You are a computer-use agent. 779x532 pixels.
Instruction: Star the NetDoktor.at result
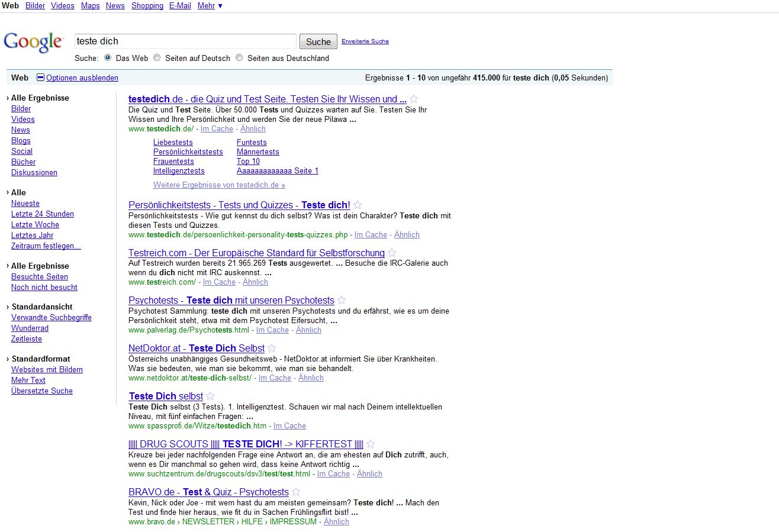click(x=272, y=348)
